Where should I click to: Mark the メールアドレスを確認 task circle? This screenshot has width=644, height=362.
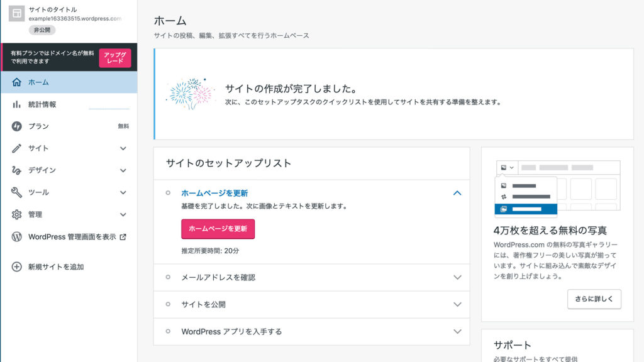tap(168, 277)
